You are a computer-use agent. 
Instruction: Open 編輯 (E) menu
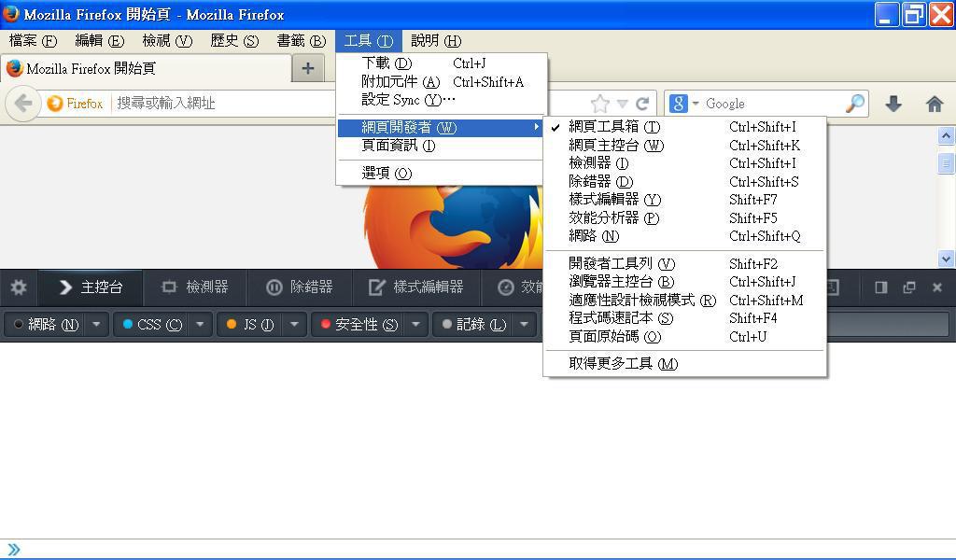tap(99, 41)
